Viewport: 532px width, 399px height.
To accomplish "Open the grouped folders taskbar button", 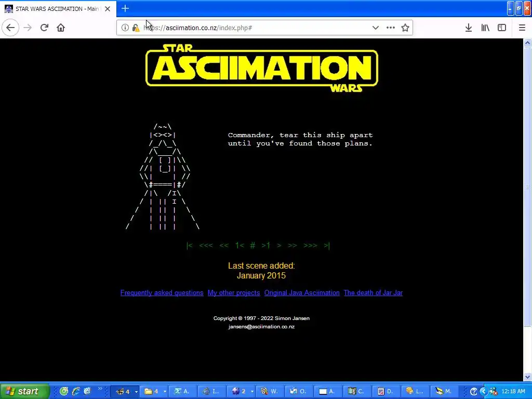I will (x=155, y=391).
